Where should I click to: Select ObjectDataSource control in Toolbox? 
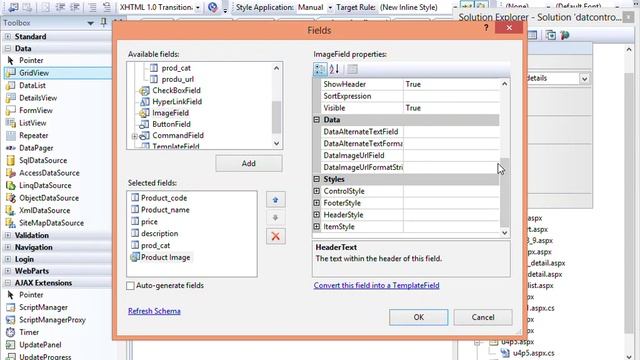tap(49, 198)
